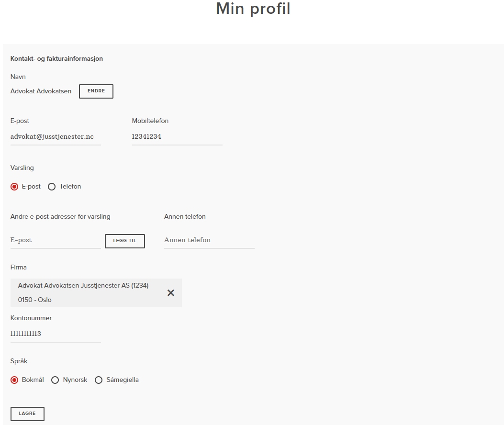Click the Min profil page heading
Image resolution: width=504 pixels, height=425 pixels.
pyautogui.click(x=253, y=9)
